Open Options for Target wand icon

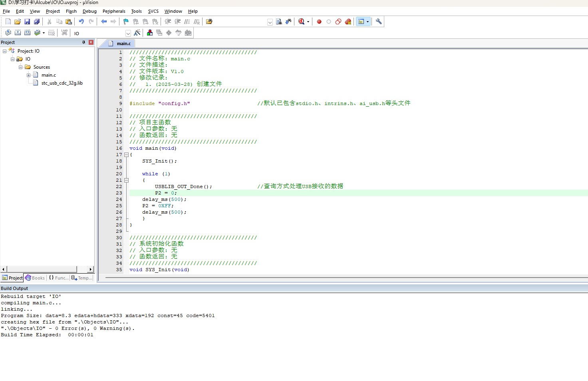(x=137, y=33)
